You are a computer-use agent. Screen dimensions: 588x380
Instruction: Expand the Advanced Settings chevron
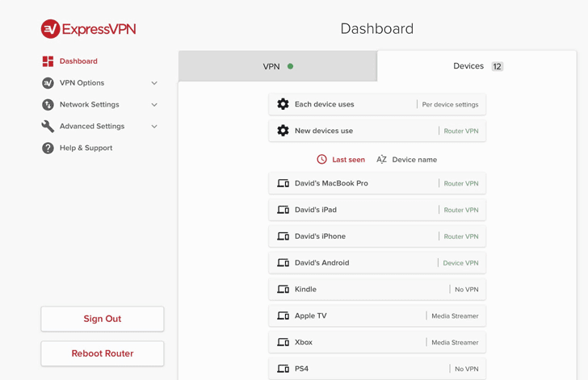(154, 127)
